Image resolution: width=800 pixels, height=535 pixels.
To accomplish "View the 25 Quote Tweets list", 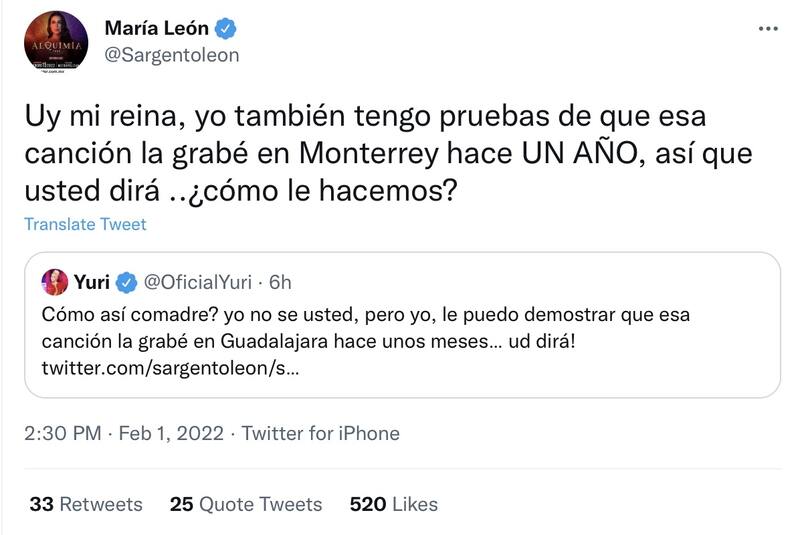I will (x=246, y=504).
